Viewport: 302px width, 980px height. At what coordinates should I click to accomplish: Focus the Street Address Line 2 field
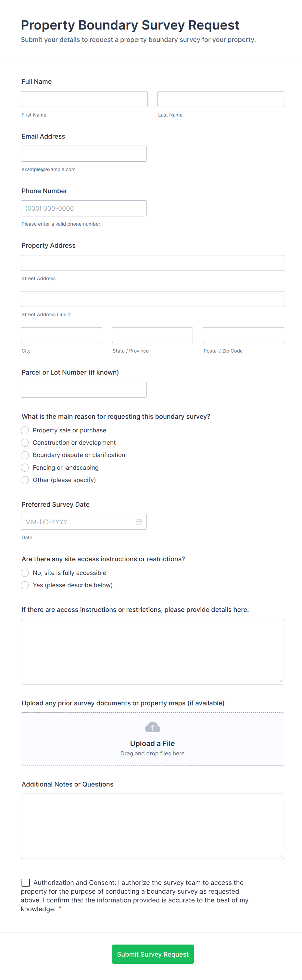(x=152, y=299)
